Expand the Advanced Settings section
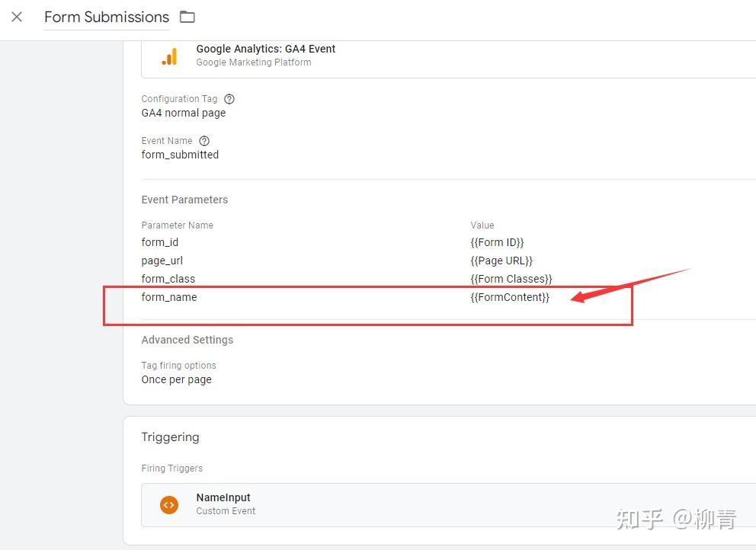This screenshot has width=756, height=550. 187,340
